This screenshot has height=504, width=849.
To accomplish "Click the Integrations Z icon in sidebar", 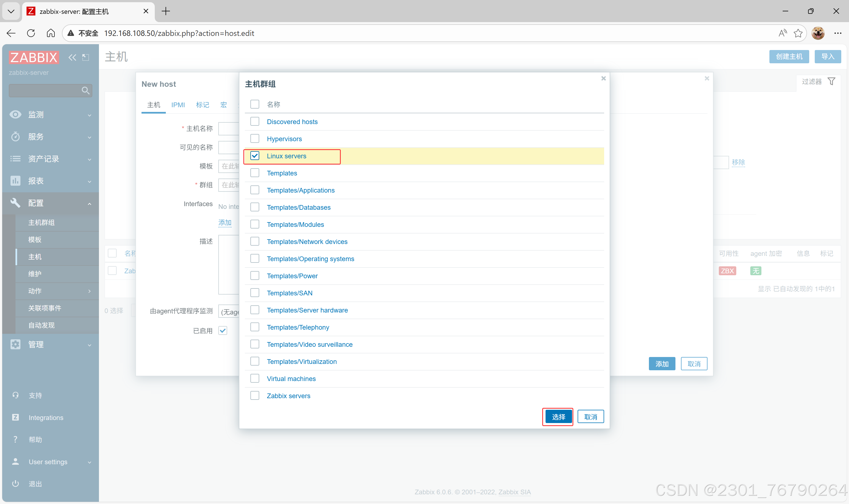I will [x=15, y=417].
